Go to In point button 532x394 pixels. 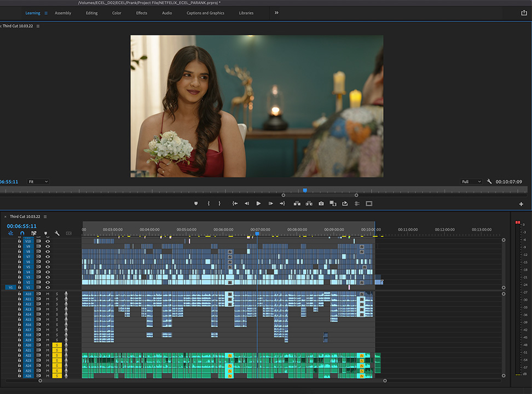point(235,204)
